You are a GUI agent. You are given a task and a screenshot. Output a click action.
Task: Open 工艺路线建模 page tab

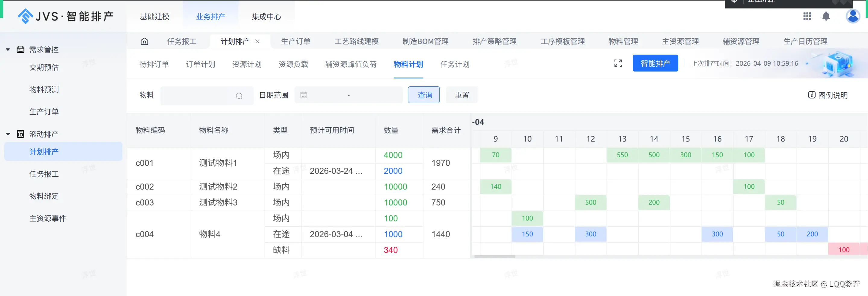point(356,41)
